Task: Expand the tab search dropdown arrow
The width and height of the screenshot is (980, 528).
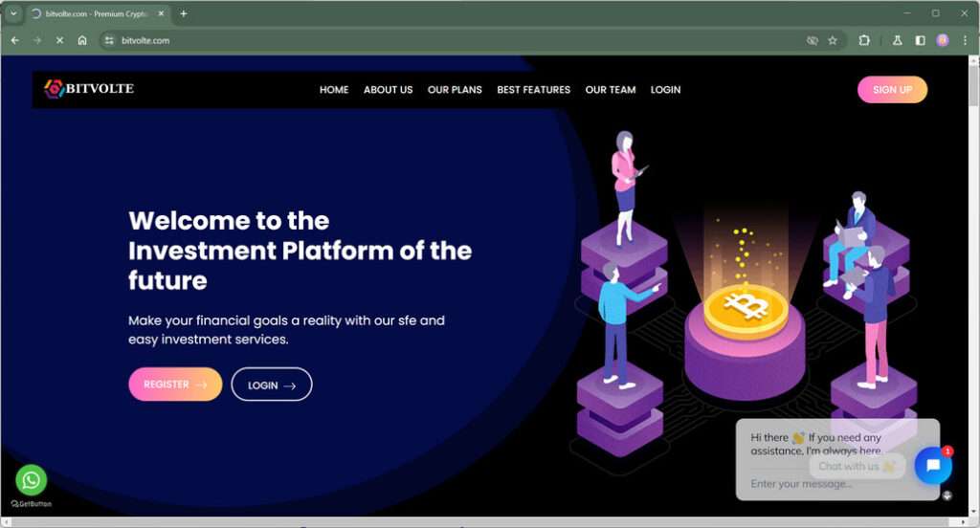Action: [x=13, y=13]
